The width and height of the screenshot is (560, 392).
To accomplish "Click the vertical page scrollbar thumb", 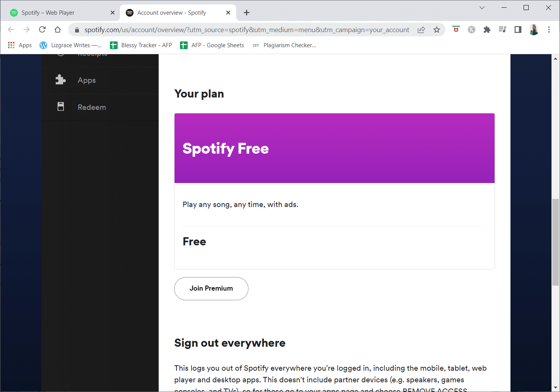I will coord(555,242).
